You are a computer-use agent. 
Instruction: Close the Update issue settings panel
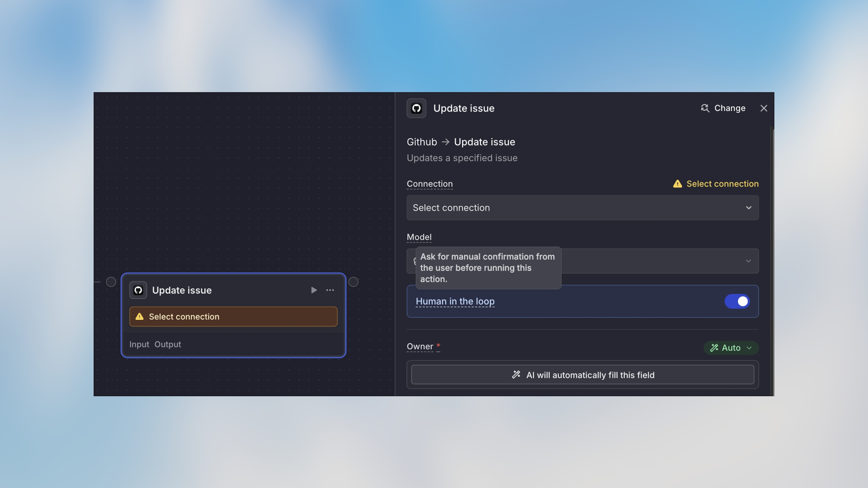(x=764, y=108)
